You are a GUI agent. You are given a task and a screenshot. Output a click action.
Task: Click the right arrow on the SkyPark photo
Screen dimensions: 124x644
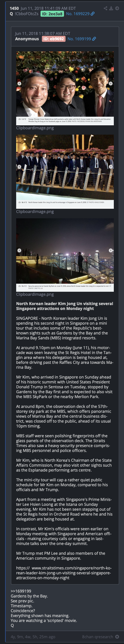point(110,250)
